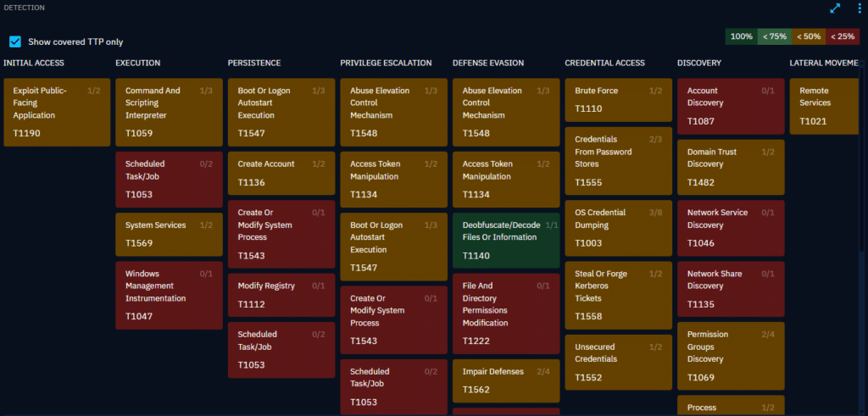Select Windows Management Instrumentation T1047 tile
The width and height of the screenshot is (868, 416).
pyautogui.click(x=169, y=296)
